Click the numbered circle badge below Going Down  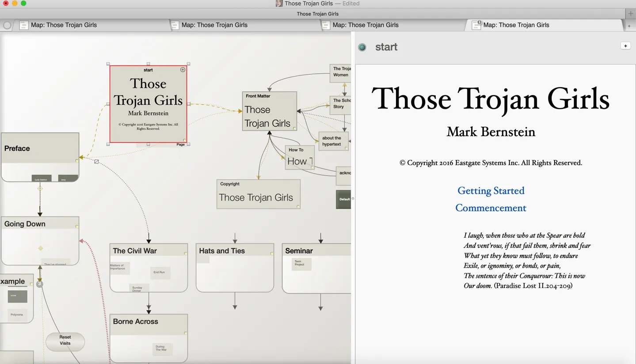tap(40, 284)
